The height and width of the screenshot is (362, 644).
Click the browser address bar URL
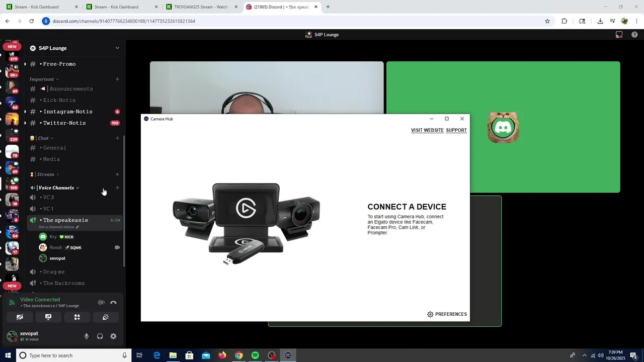tap(124, 21)
